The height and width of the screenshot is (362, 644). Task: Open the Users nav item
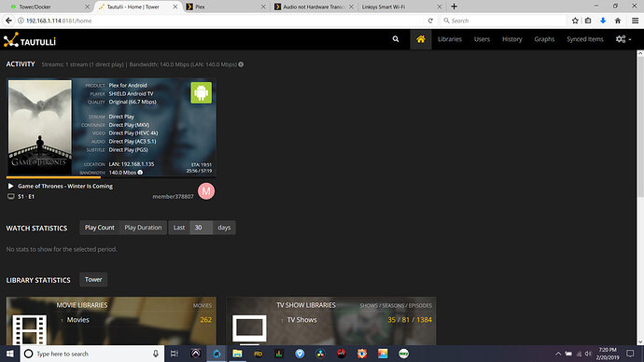pyautogui.click(x=482, y=39)
